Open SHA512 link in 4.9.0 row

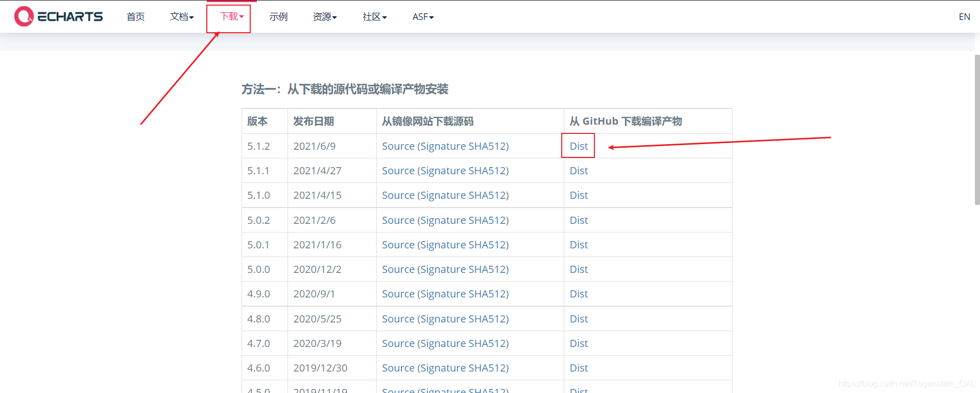tap(487, 294)
